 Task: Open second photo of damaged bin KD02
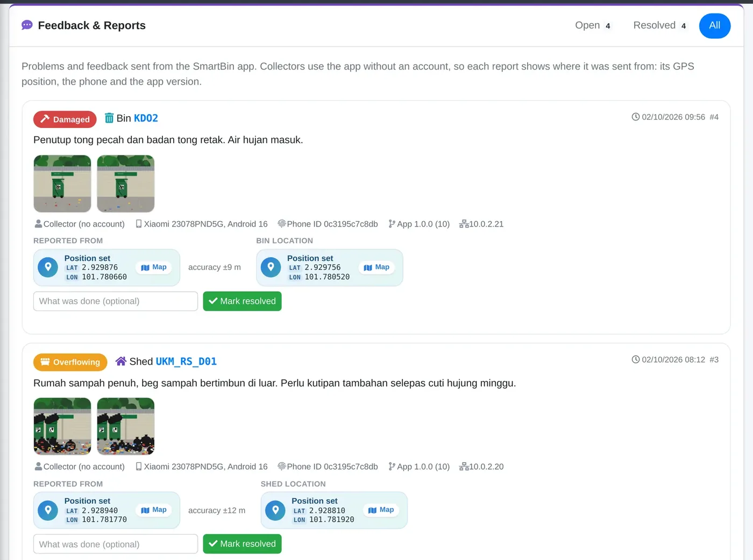click(125, 183)
